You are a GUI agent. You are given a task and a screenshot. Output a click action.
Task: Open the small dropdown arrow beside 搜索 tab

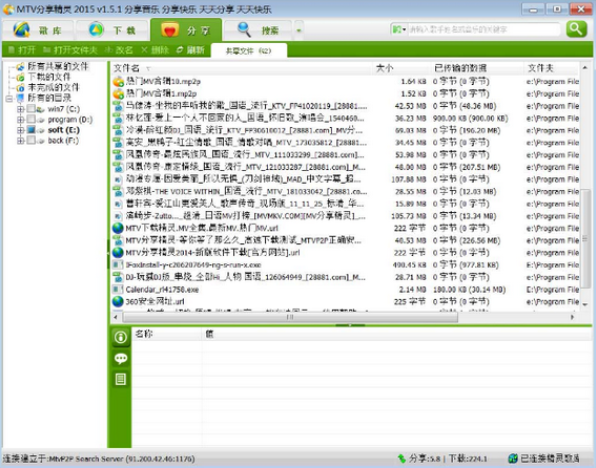click(x=299, y=30)
